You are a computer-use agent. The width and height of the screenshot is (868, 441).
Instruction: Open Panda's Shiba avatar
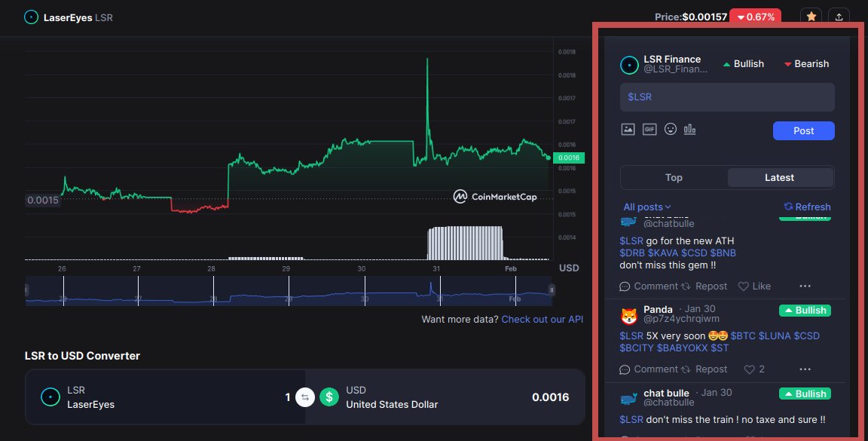point(629,316)
